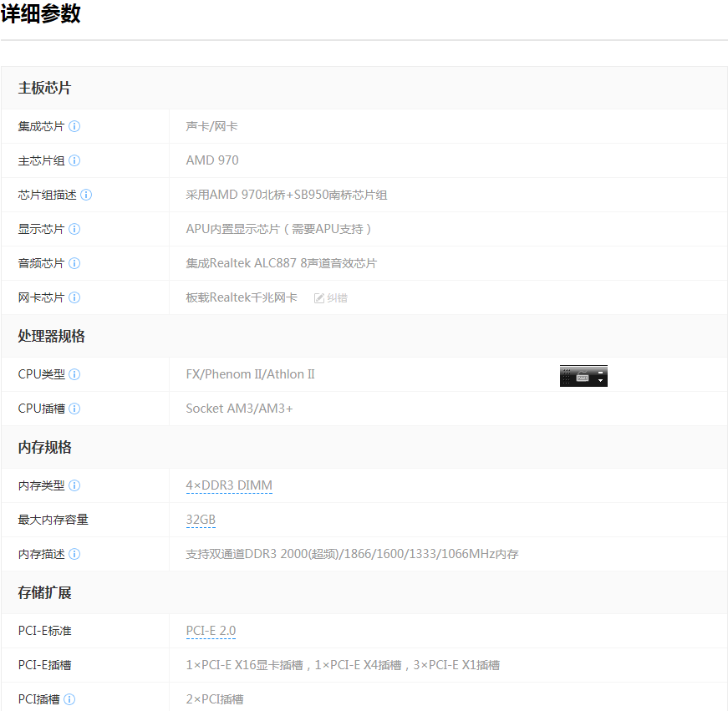Click the 芯片组描述 label
This screenshot has height=711, width=728.
pyautogui.click(x=47, y=195)
